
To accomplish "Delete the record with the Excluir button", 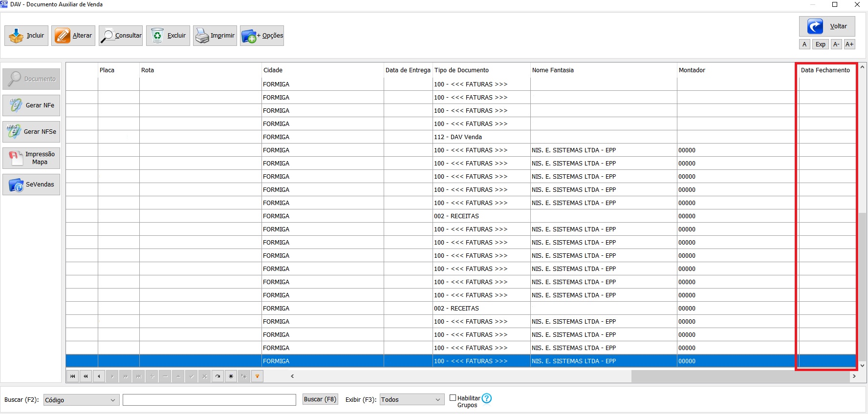I will (x=168, y=36).
